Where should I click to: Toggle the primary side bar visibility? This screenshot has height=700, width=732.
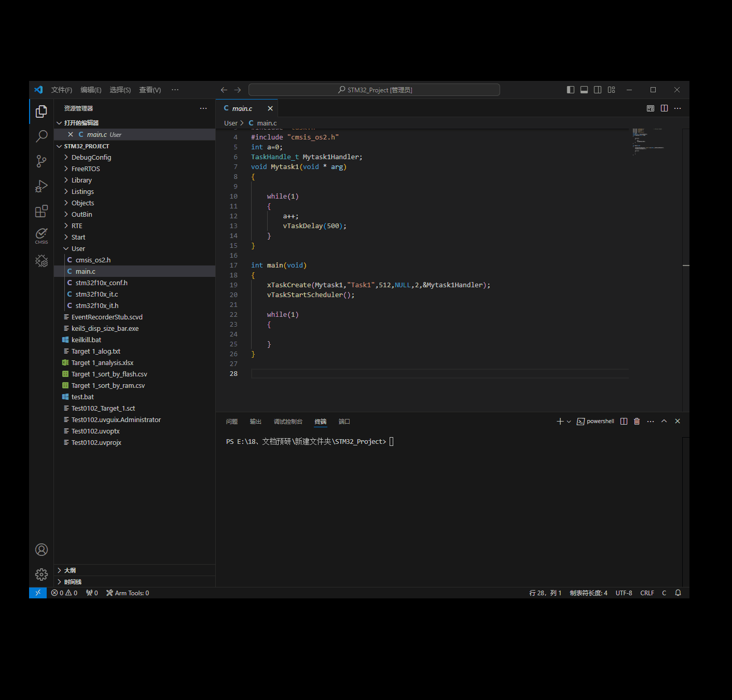tap(571, 90)
